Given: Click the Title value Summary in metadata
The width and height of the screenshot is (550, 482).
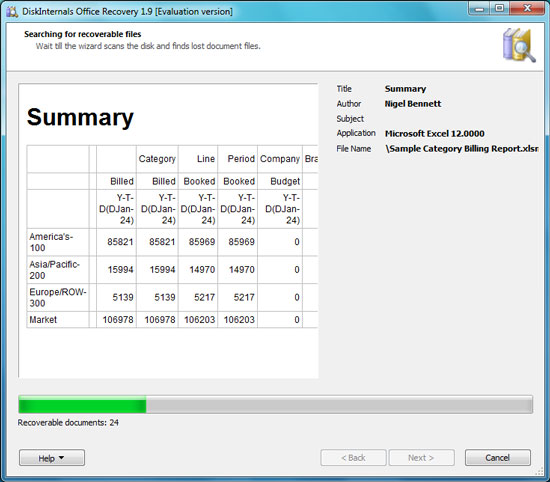Looking at the screenshot, I should 405,89.
